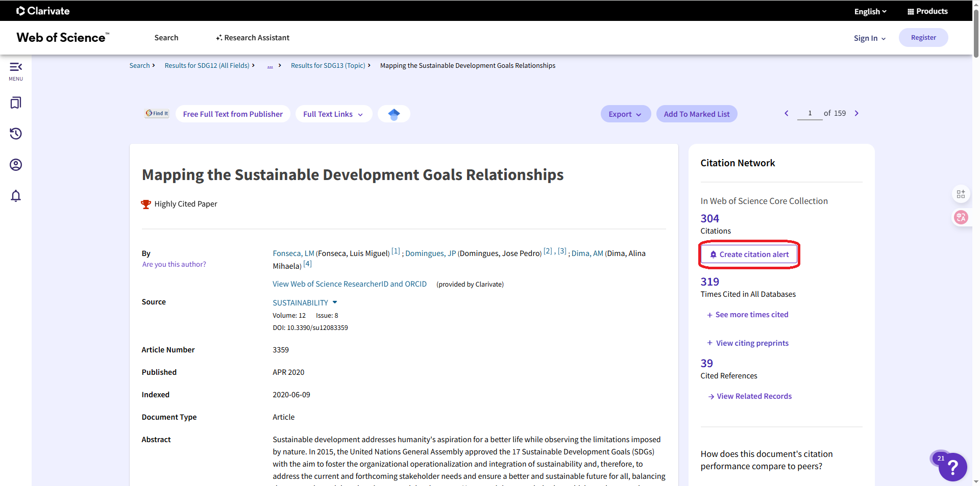Click Create citation alert button
This screenshot has height=486, width=980.
click(749, 254)
